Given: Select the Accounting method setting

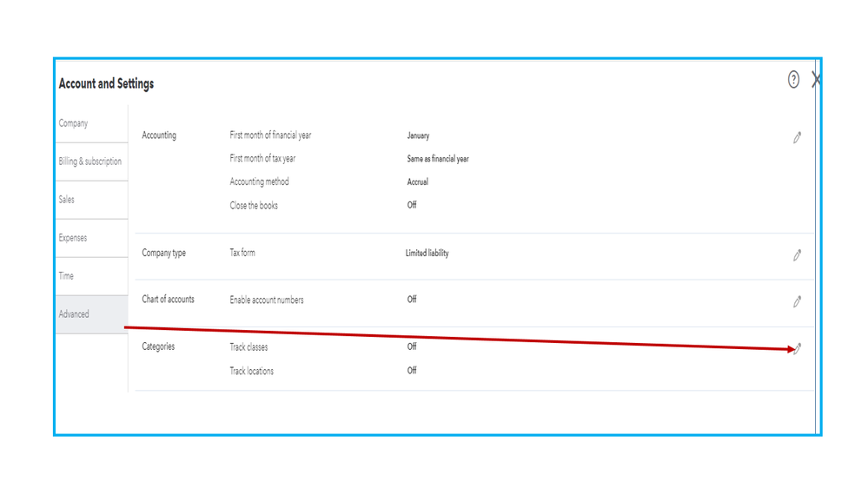Looking at the screenshot, I should tap(259, 182).
